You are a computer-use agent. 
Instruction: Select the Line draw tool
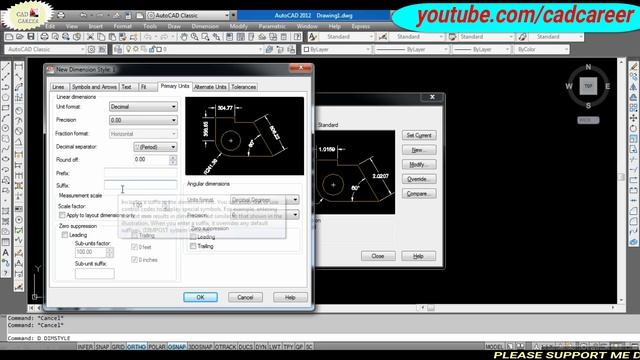click(6, 67)
